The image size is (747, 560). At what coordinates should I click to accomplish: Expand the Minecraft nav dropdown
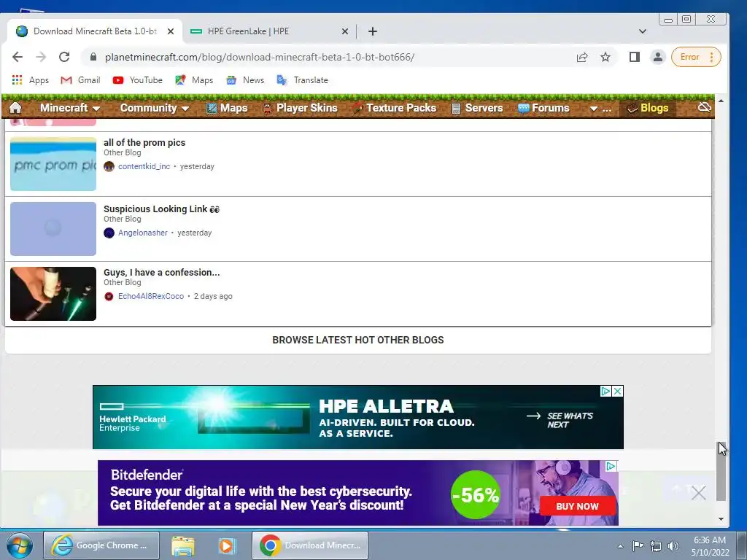(x=69, y=108)
